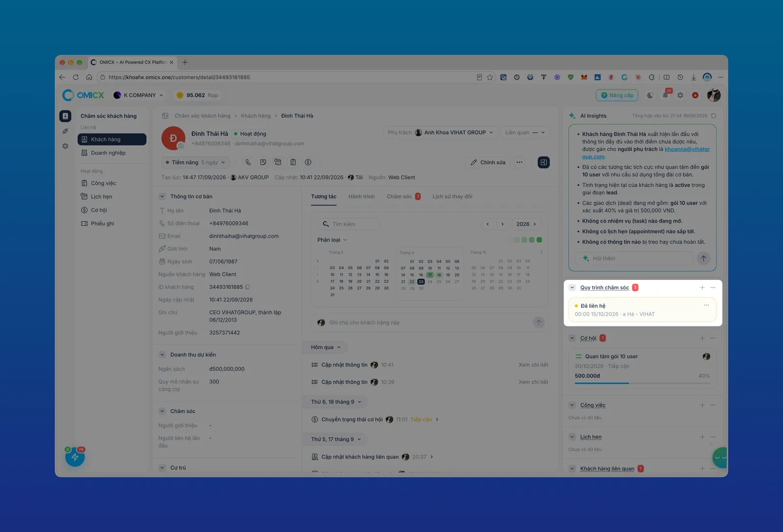This screenshot has width=783, height=532.
Task: Select the Tương tác tab
Action: coord(323,197)
